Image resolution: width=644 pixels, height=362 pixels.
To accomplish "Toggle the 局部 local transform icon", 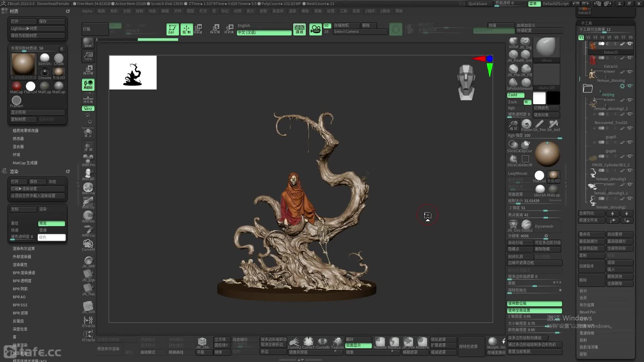I will [88, 84].
